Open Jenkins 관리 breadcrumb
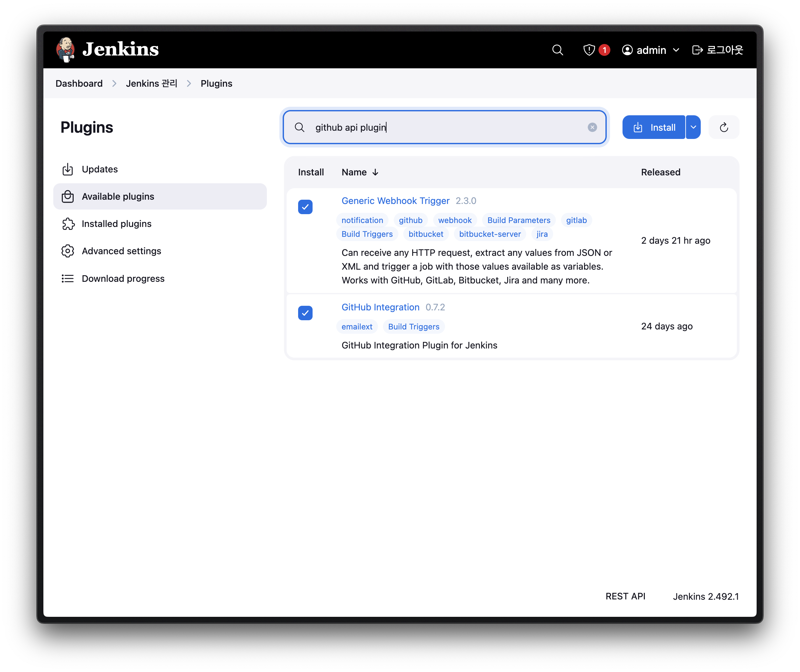Screen dimensions: 800x672 tap(152, 83)
